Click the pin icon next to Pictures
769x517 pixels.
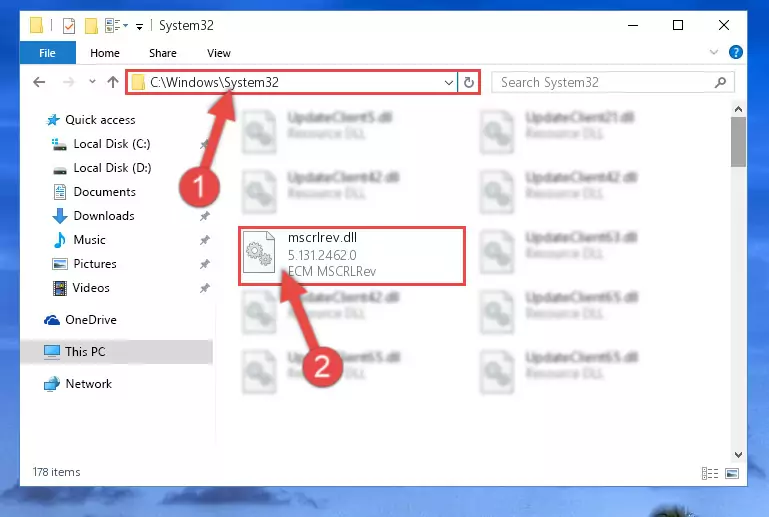coord(205,264)
